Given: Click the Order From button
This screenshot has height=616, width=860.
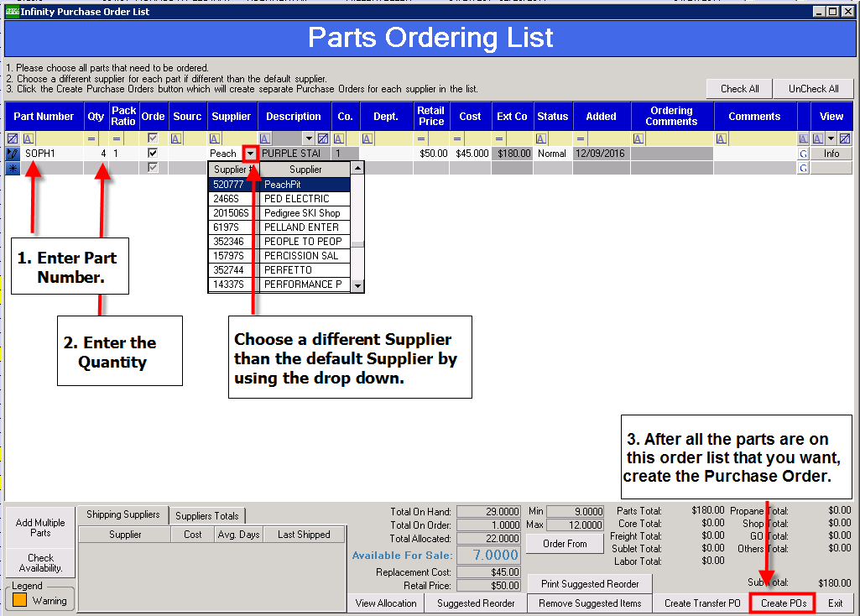Looking at the screenshot, I should 565,544.
